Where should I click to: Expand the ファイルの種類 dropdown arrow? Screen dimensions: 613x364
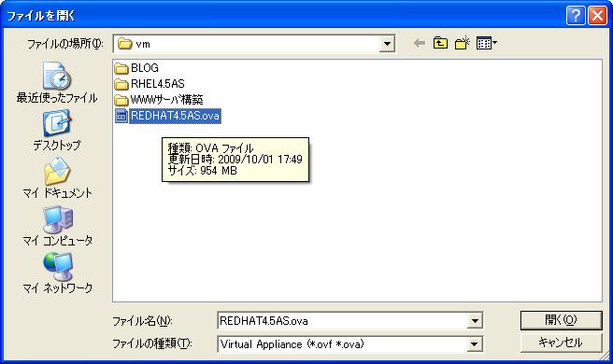(475, 344)
